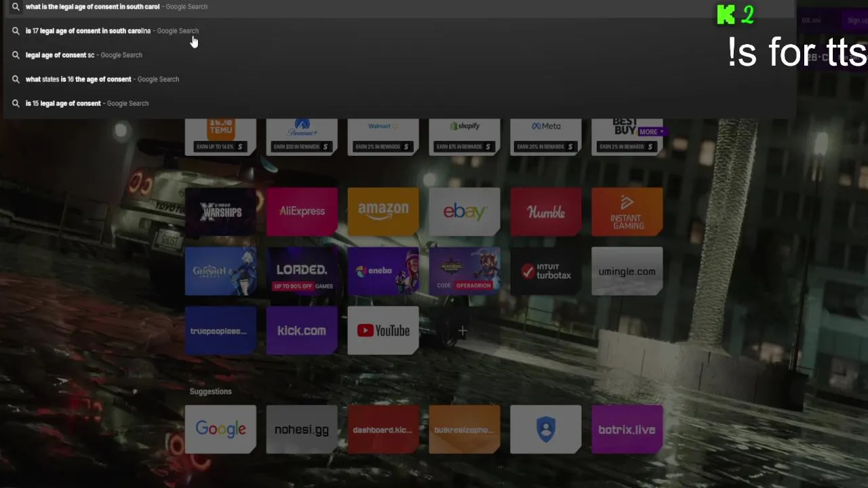Open the Walmart rewards tile
The image size is (868, 488).
(383, 136)
